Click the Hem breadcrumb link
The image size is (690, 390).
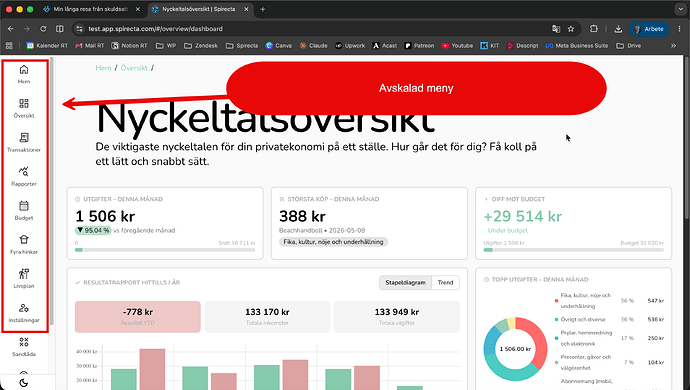tap(103, 68)
